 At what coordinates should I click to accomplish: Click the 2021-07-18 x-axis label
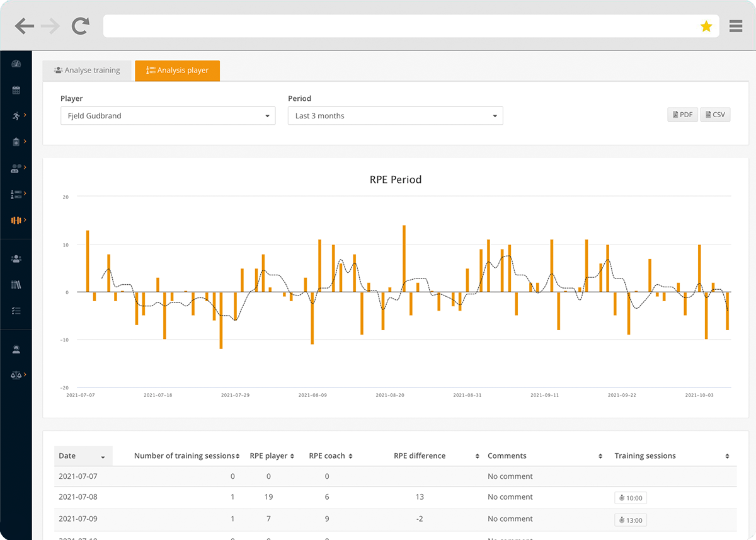click(158, 395)
